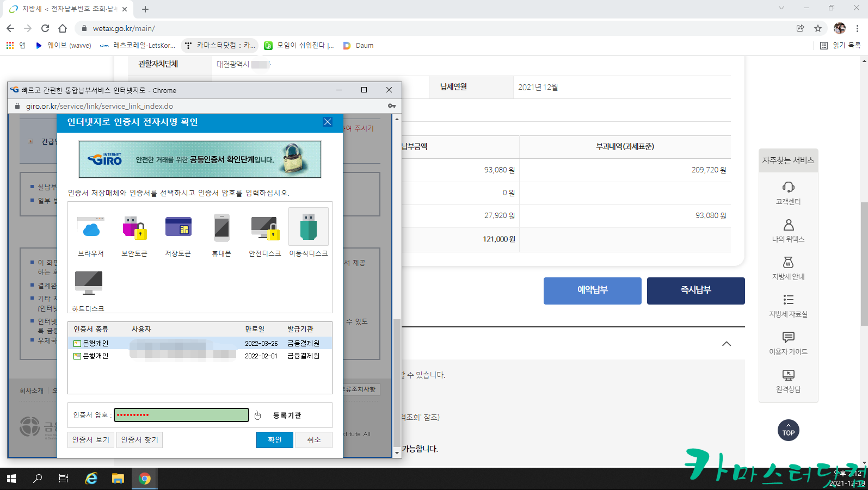Click the 121,000 원 total amount
Viewport: 868px width, 490px height.
(498, 239)
